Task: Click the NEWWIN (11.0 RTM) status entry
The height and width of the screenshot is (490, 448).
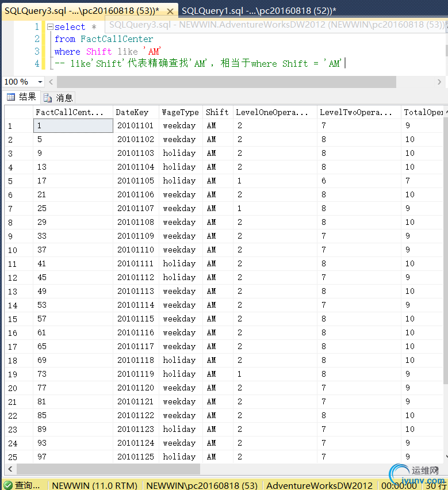Action: point(95,485)
